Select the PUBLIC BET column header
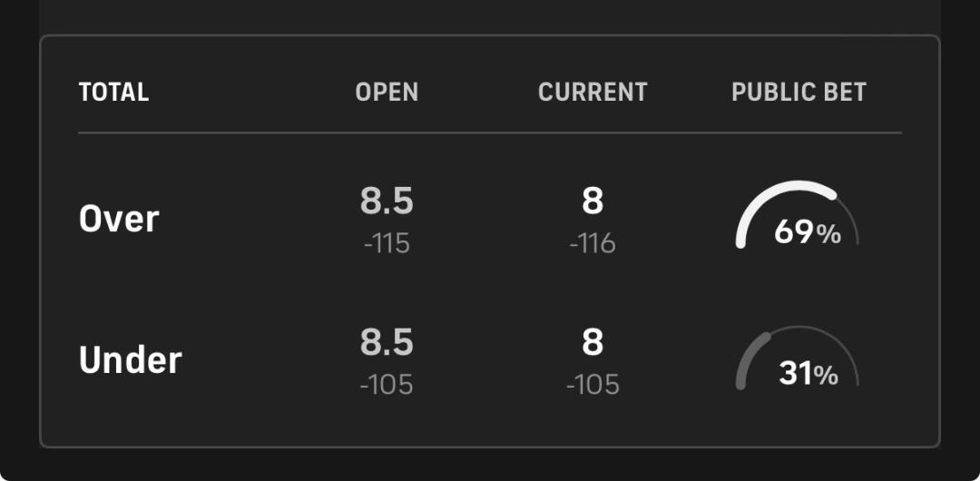 799,93
